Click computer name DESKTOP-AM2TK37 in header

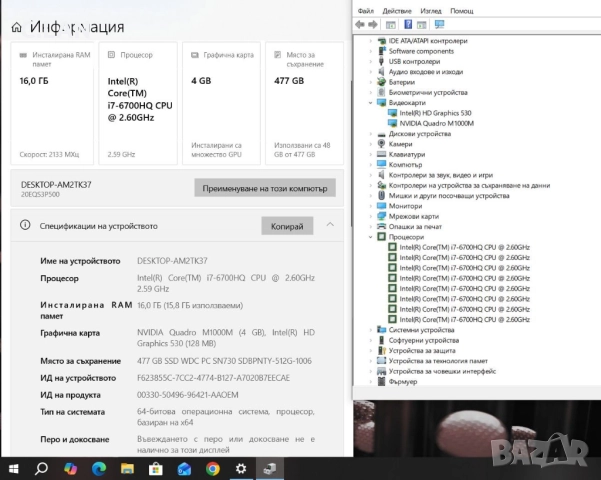pyautogui.click(x=56, y=184)
